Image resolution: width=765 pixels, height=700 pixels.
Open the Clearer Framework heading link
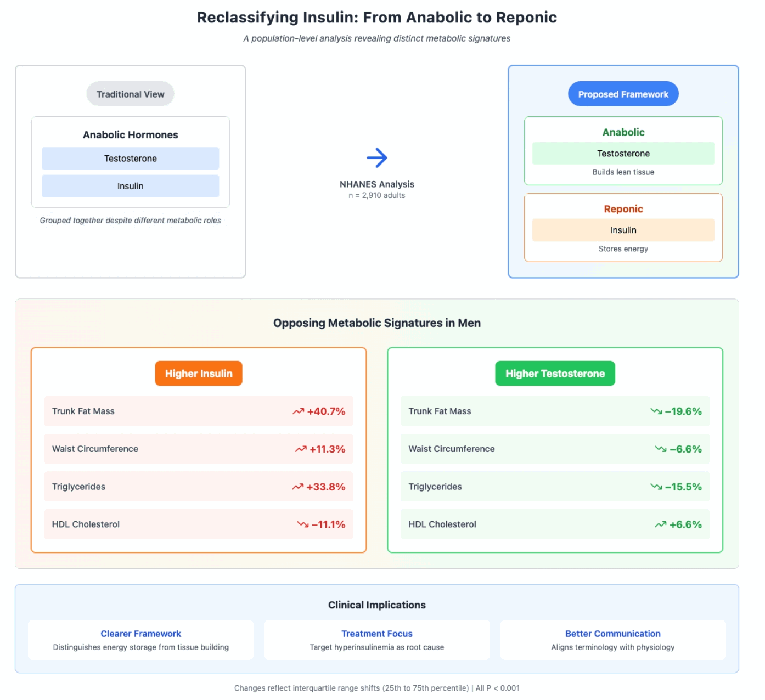pos(140,634)
